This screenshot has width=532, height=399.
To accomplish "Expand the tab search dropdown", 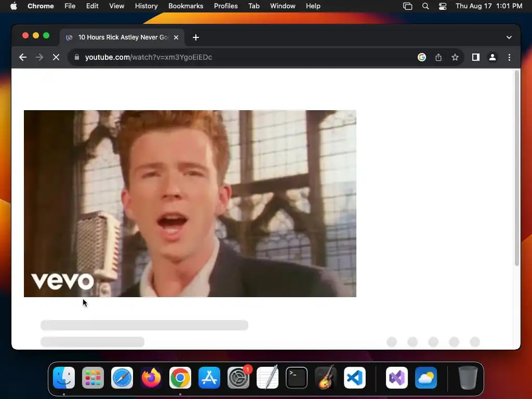I will [x=509, y=37].
